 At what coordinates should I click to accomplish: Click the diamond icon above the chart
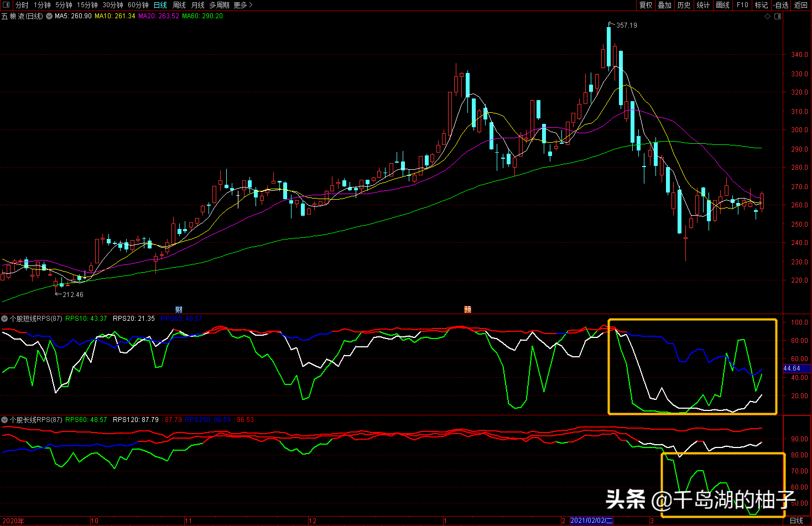767,17
